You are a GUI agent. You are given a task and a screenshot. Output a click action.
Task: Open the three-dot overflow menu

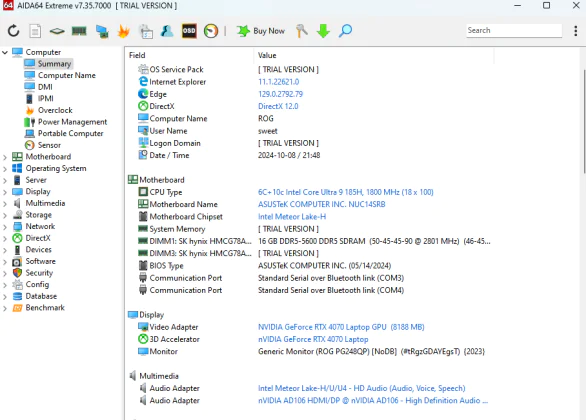point(575,31)
